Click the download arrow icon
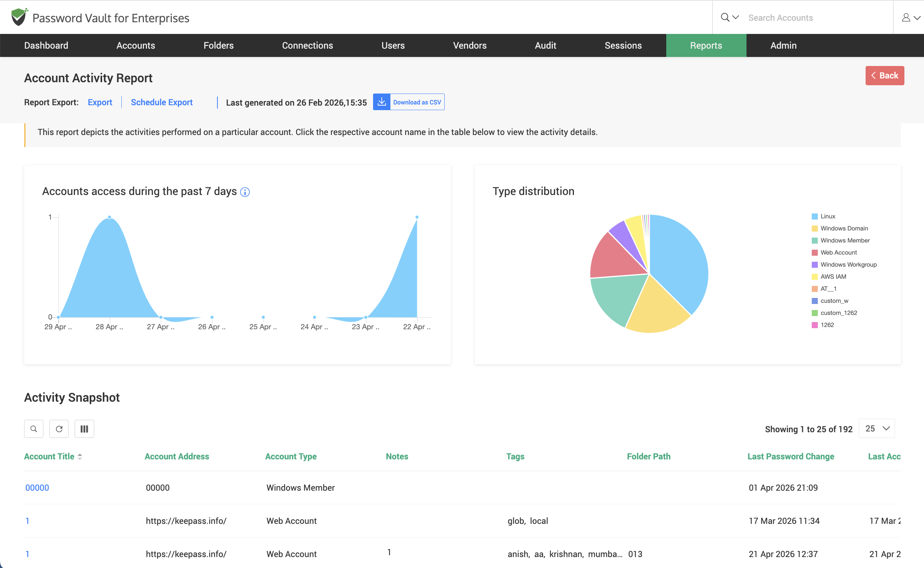The width and height of the screenshot is (924, 568). 382,102
